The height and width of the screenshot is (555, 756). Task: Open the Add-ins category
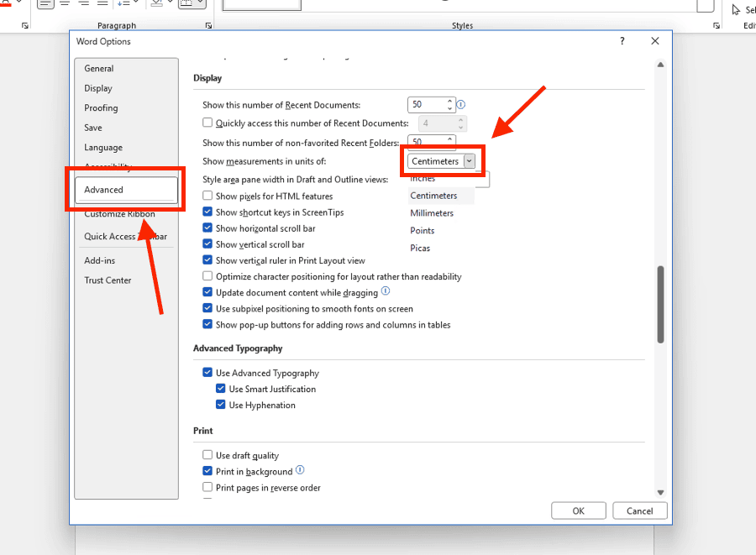click(100, 260)
